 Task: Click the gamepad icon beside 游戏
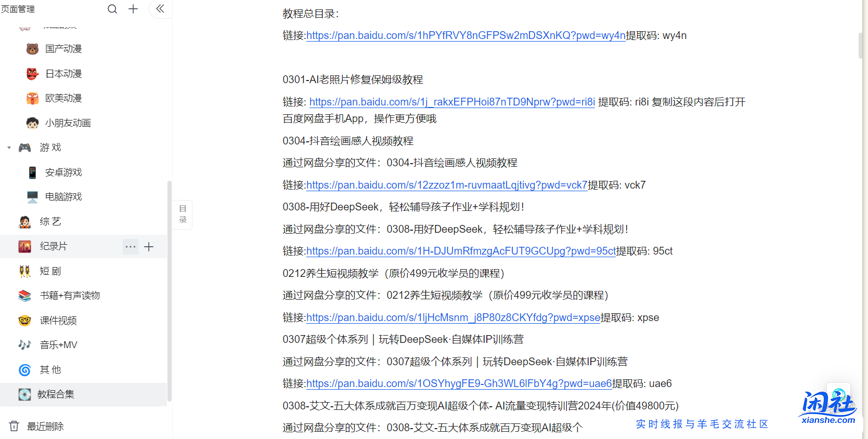(x=24, y=148)
